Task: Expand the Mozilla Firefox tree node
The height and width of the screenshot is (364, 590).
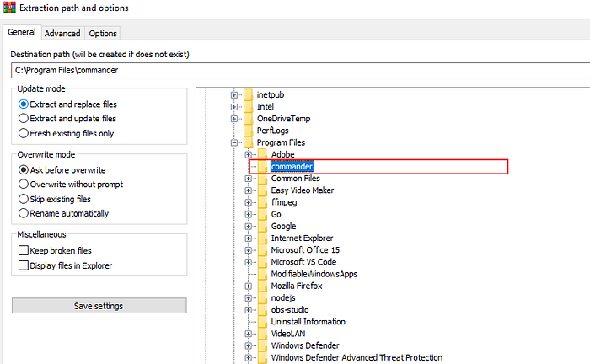Action: point(249,286)
